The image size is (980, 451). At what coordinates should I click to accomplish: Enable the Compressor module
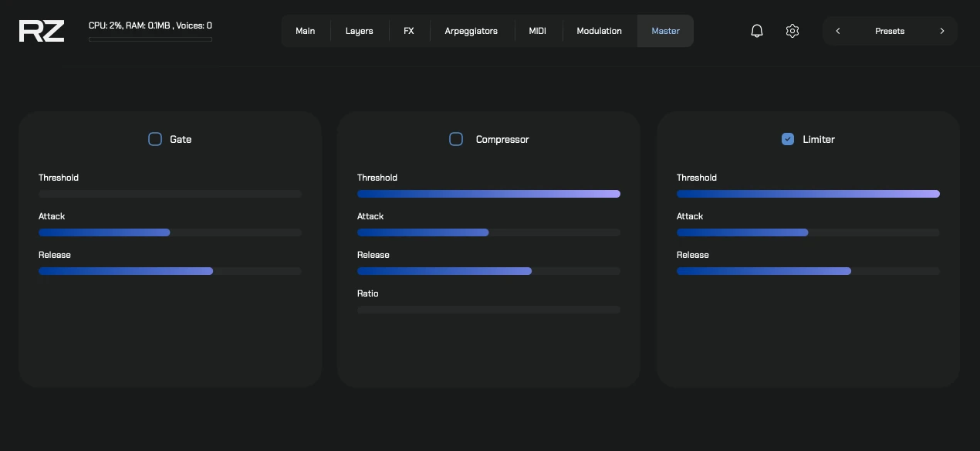tap(456, 139)
